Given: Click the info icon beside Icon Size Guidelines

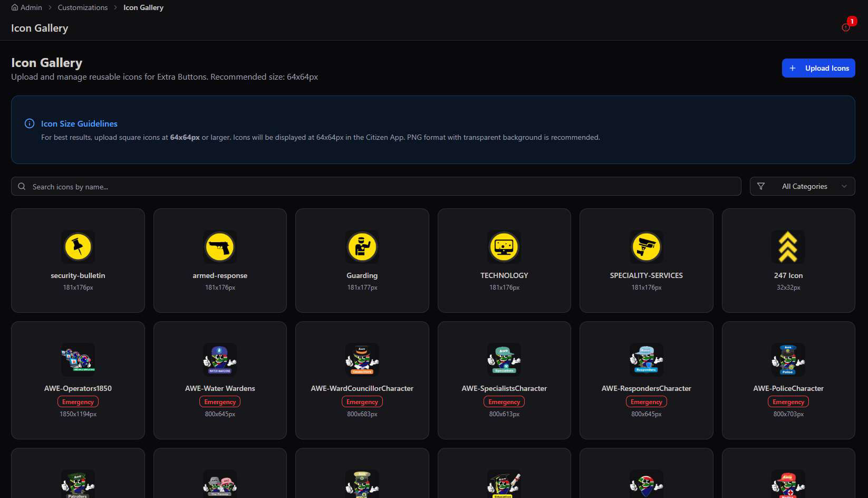Looking at the screenshot, I should click(x=30, y=123).
